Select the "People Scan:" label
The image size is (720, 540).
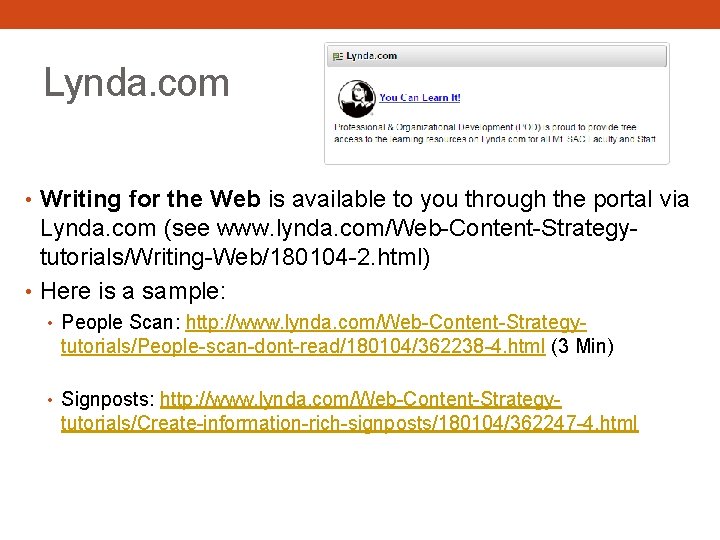(x=121, y=322)
